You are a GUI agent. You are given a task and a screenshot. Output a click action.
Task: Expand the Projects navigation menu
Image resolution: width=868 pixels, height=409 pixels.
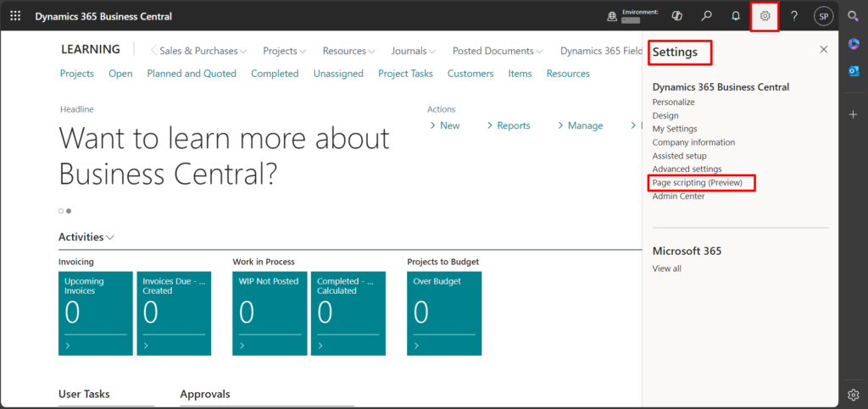[285, 51]
